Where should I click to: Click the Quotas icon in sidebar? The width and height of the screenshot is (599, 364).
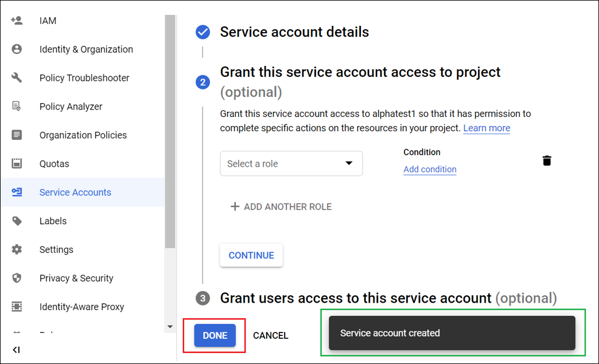pos(17,164)
